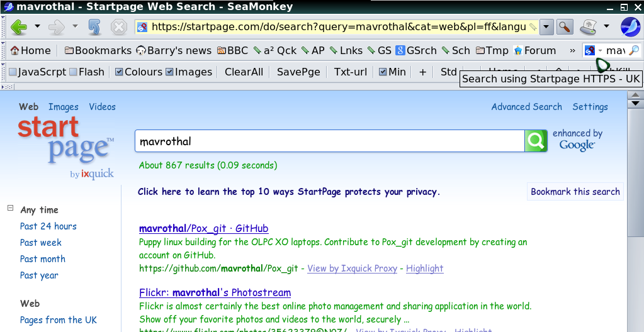Open the Tmp bookmarks folder
This screenshot has height=332, width=644.
click(x=492, y=50)
